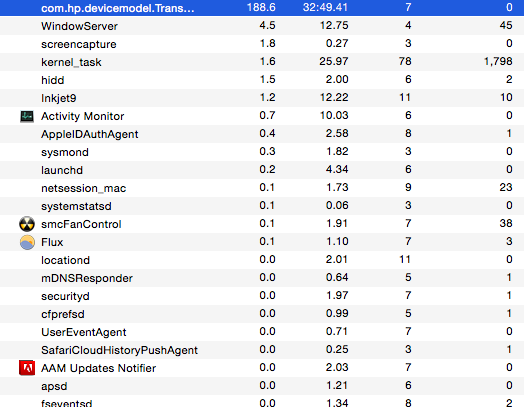Image resolution: width=524 pixels, height=407 pixels.
Task: Click SafariCloudHistoryPushAgent's 0.25 CPU time
Action: click(337, 350)
